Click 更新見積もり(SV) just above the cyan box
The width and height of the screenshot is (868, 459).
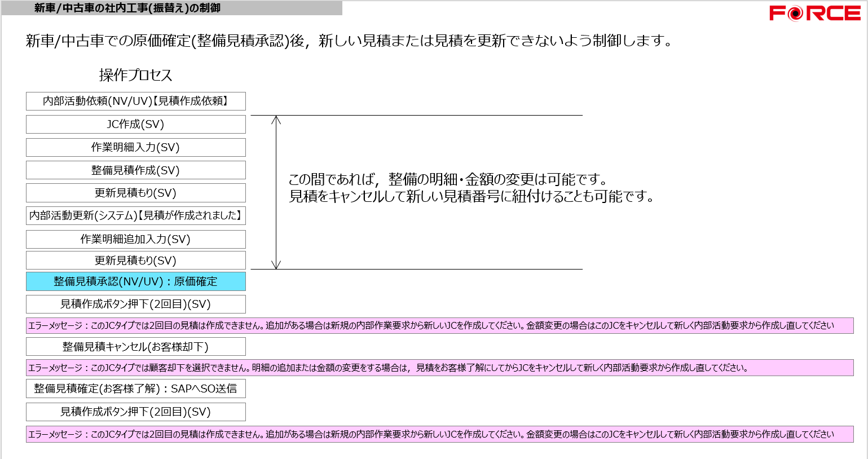[135, 261]
